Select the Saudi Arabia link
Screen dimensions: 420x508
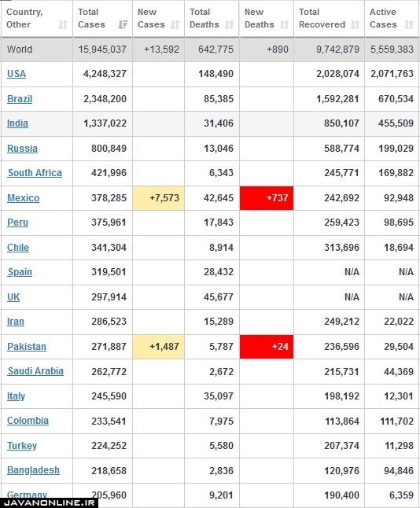click(35, 371)
